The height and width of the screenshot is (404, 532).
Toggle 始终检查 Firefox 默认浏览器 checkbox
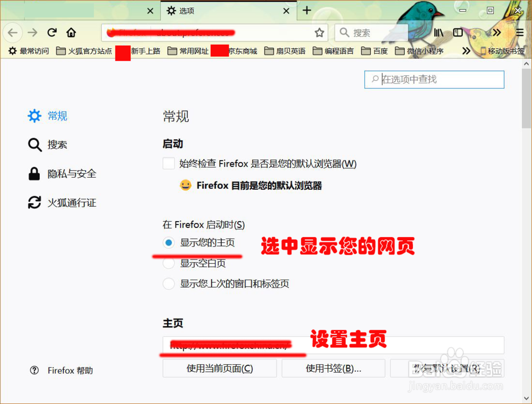tap(169, 163)
